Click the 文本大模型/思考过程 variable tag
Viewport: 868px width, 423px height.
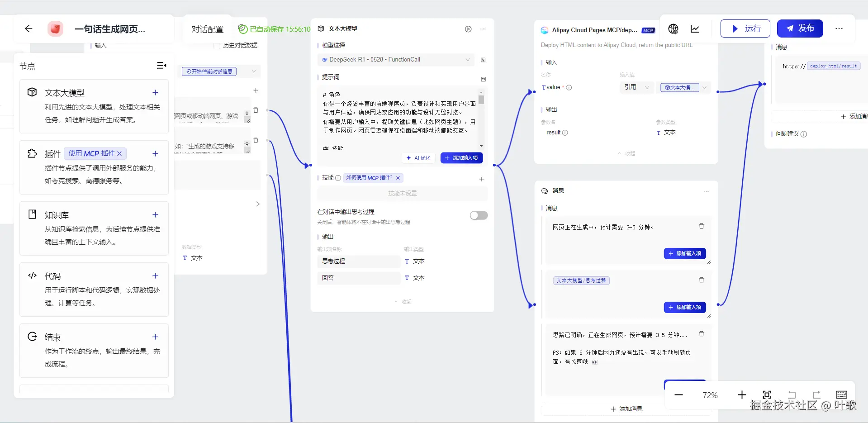(581, 280)
